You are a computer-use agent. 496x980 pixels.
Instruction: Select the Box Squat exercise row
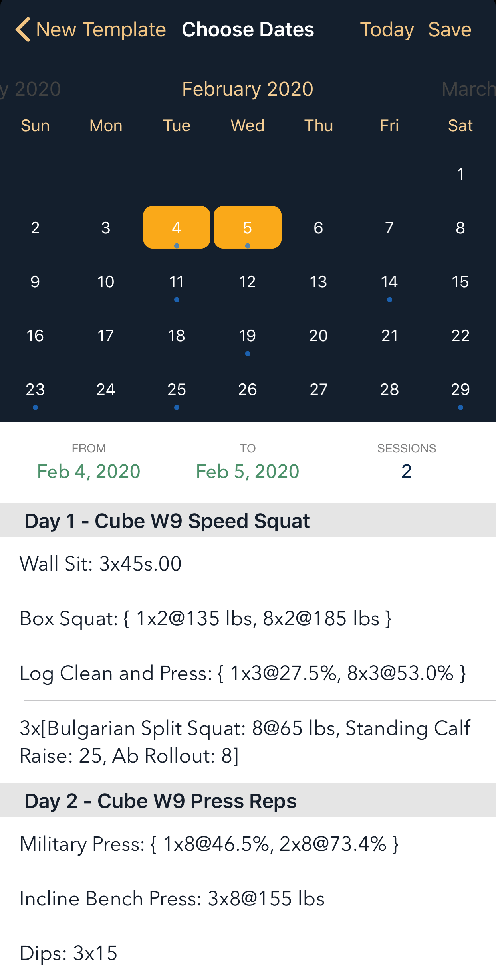tap(205, 618)
